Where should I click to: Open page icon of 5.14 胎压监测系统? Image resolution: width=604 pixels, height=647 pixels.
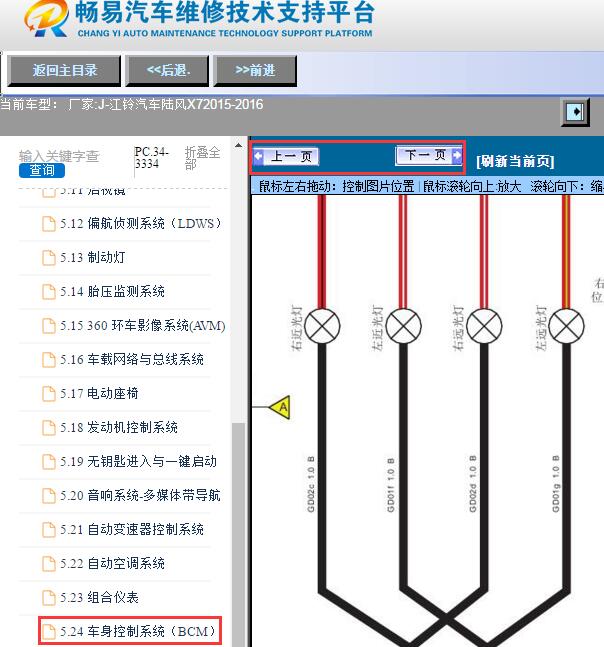coord(49,292)
